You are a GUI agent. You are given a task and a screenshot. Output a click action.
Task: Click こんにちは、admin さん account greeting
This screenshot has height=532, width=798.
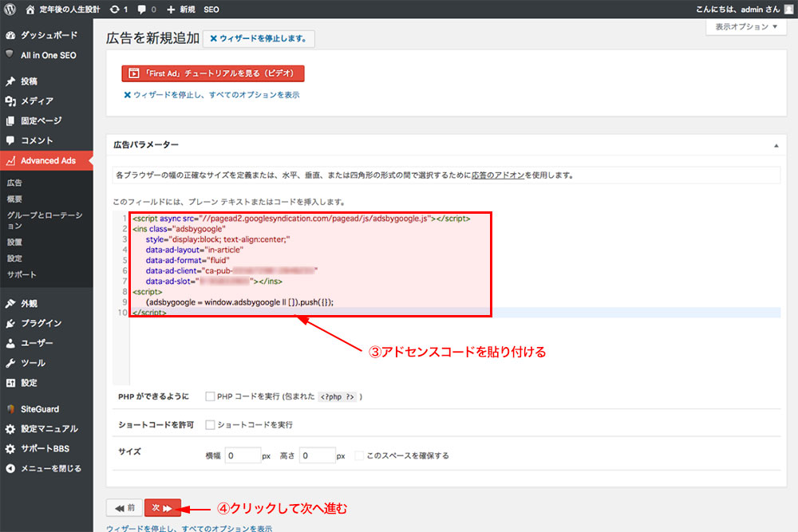coord(737,10)
